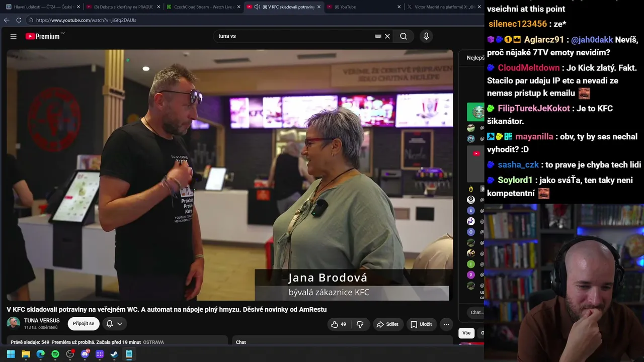Dislike the video with thumbs down
Screen dimensions: 644x362
[360, 324]
